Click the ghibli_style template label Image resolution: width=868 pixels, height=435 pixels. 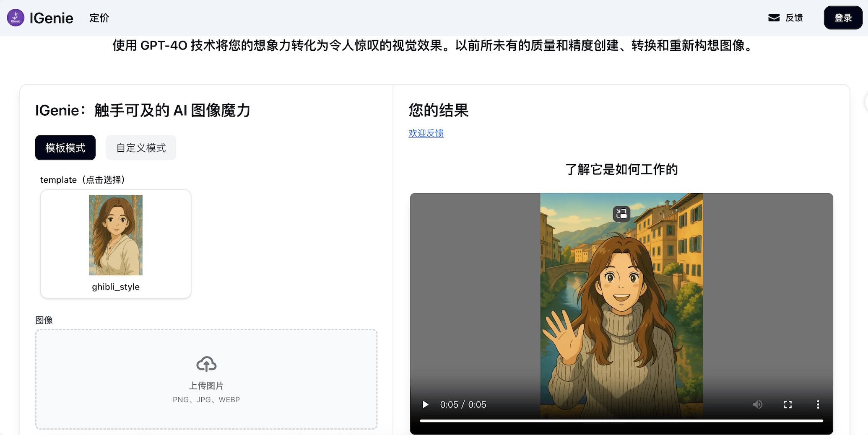(116, 287)
